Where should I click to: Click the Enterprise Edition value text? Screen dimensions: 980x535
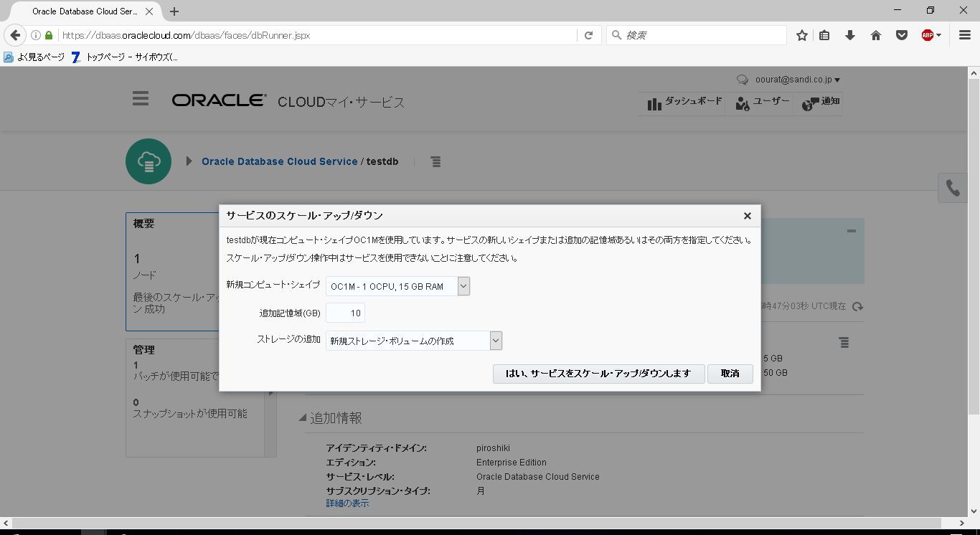click(512, 463)
